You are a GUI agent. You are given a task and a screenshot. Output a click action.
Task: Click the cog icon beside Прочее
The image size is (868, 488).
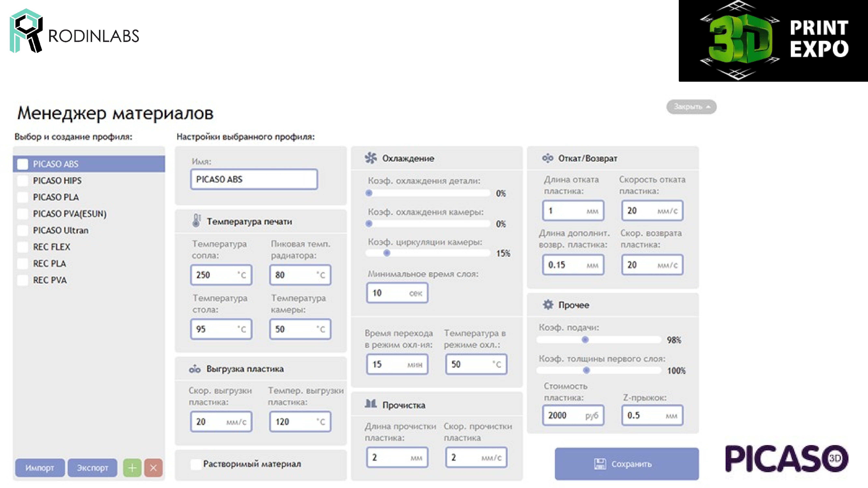click(x=548, y=305)
